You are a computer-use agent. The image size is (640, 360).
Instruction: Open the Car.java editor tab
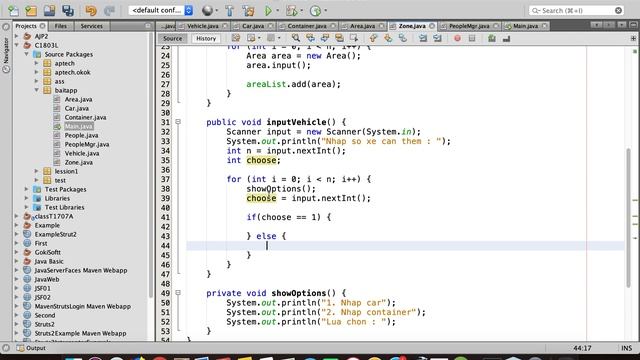[253, 26]
